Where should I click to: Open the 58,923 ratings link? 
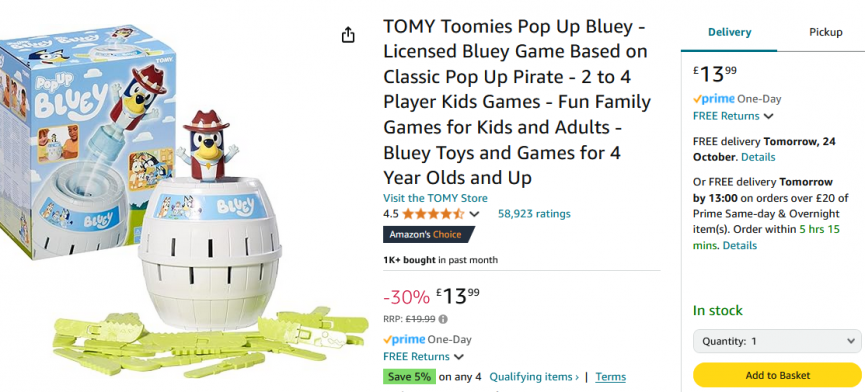pyautogui.click(x=534, y=214)
